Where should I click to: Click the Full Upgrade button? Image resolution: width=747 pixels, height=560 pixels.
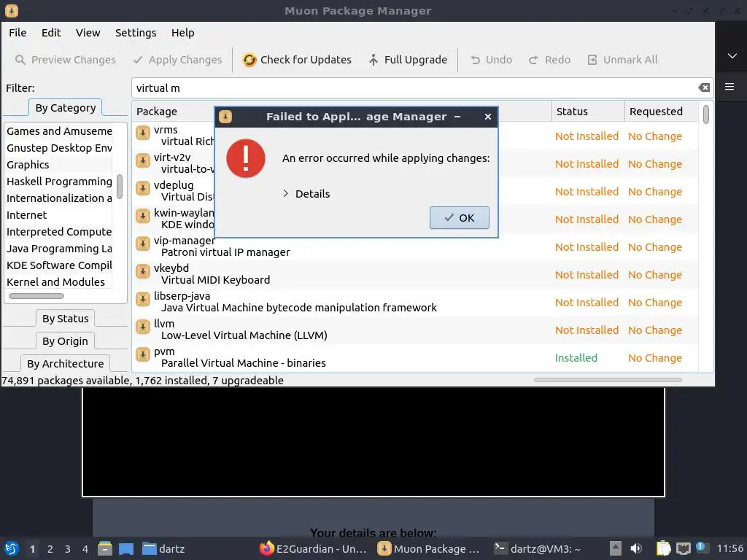pyautogui.click(x=409, y=60)
